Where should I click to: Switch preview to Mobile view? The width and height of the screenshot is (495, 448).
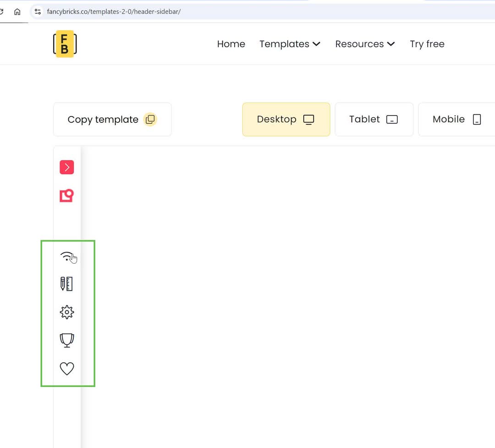456,119
